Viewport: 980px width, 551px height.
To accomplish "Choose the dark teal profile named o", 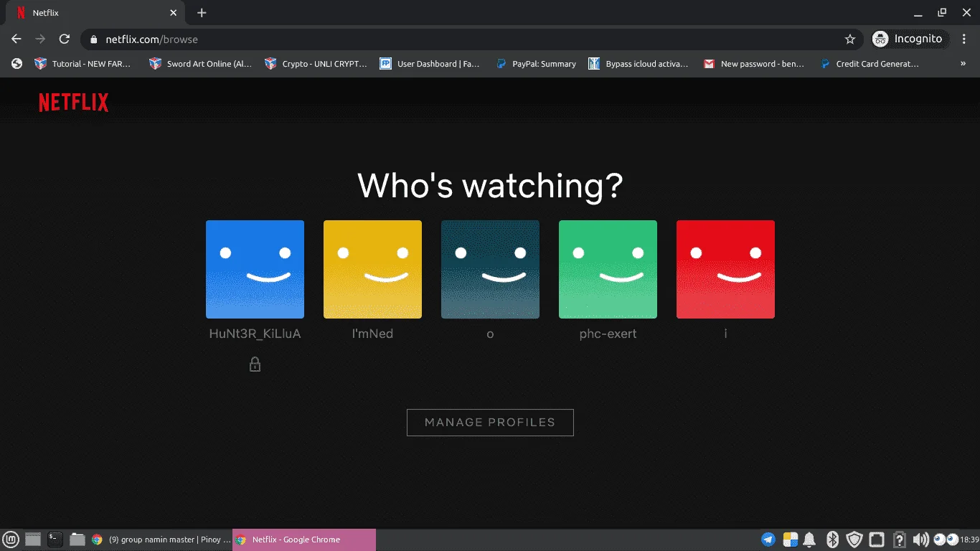I will pyautogui.click(x=490, y=269).
